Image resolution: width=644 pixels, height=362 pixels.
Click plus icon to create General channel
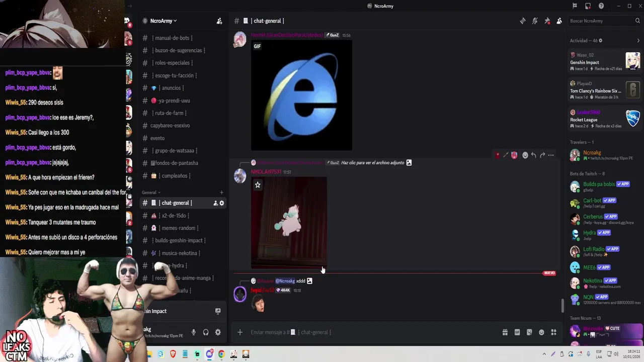[221, 193]
